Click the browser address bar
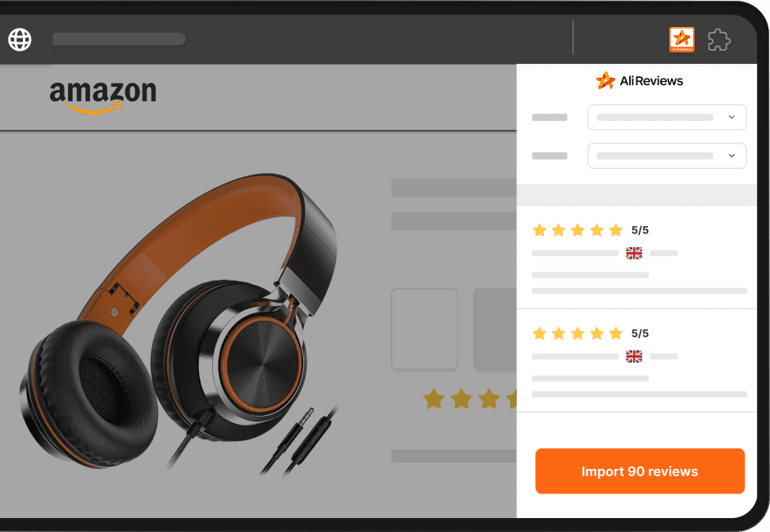The width and height of the screenshot is (770, 532). [119, 39]
